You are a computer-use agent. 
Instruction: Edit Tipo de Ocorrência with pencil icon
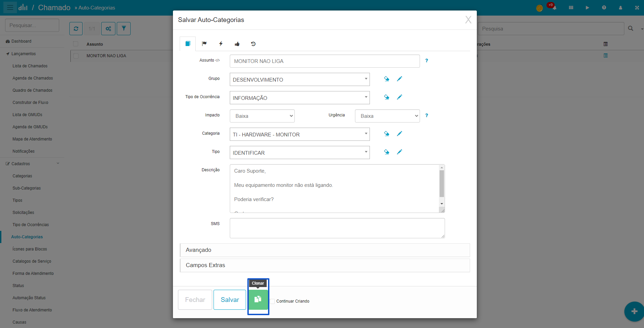[x=399, y=97]
